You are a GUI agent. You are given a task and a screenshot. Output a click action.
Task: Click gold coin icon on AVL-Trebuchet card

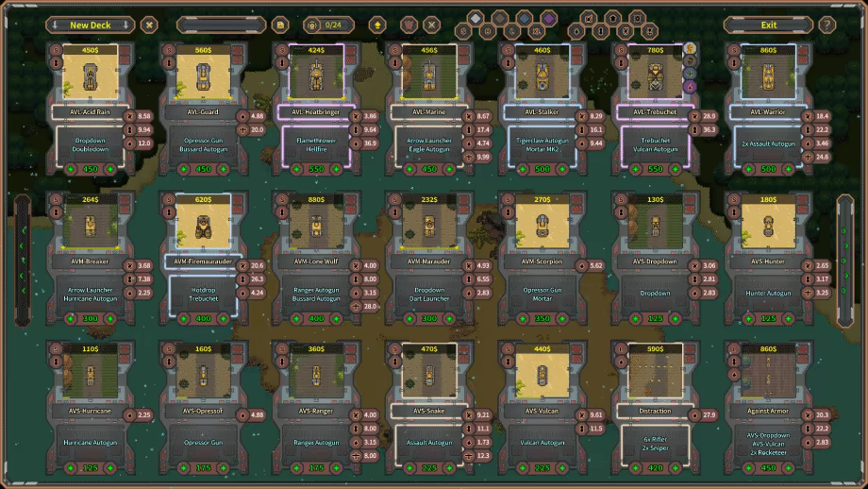(x=690, y=49)
